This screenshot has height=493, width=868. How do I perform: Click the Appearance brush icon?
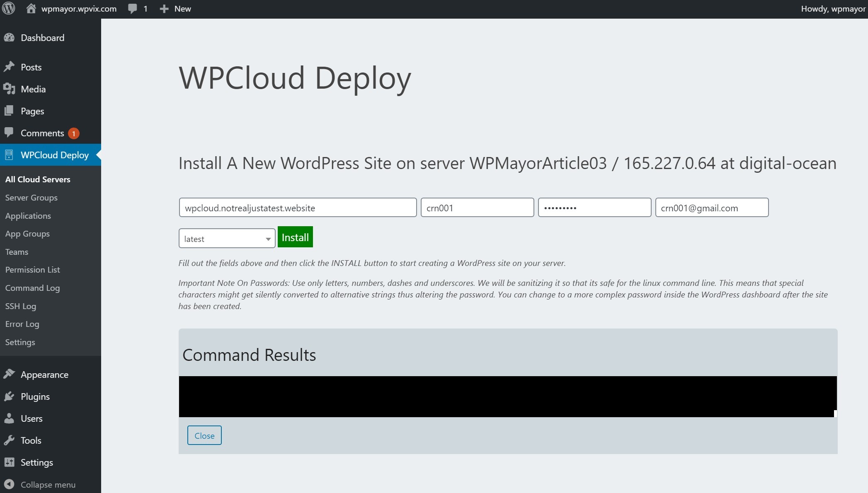pyautogui.click(x=9, y=374)
